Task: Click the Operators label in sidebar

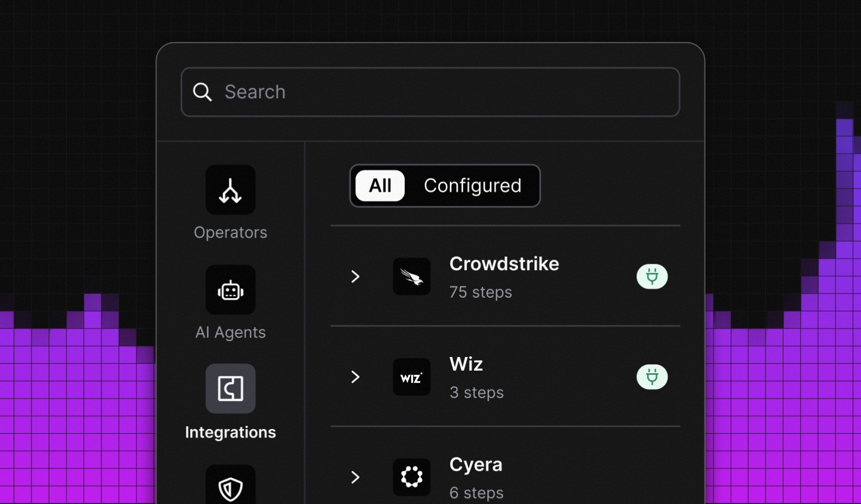Action: [230, 233]
